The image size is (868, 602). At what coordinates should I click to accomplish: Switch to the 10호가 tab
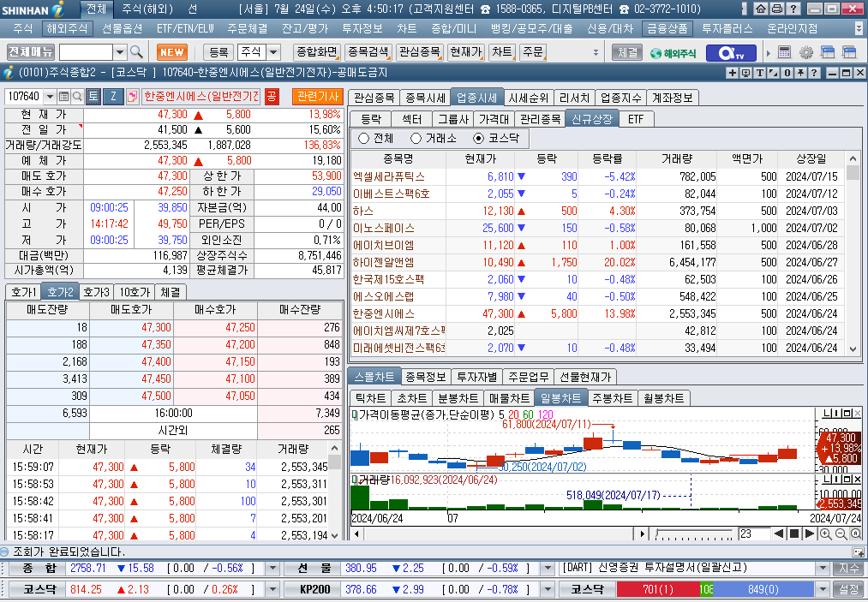coord(135,292)
